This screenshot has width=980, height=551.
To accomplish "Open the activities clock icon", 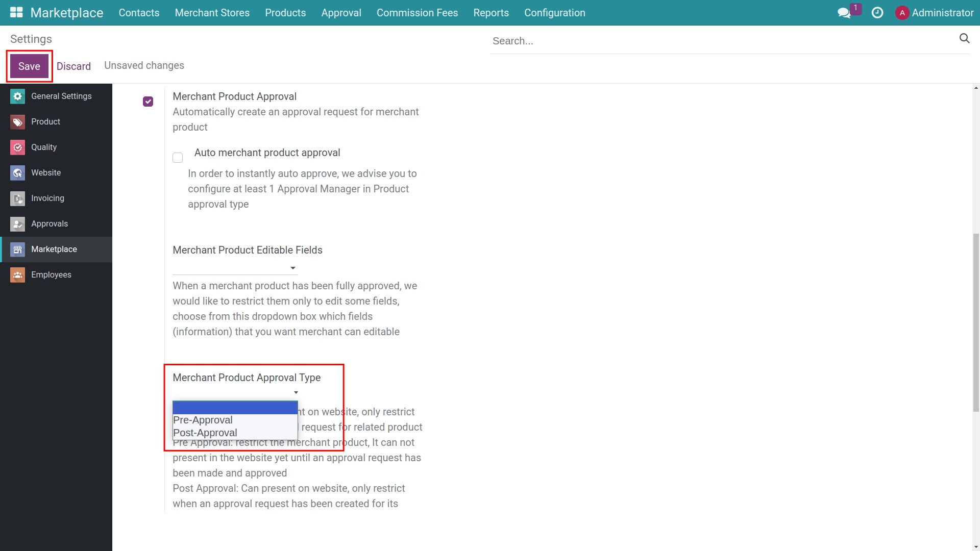I will coord(877,13).
